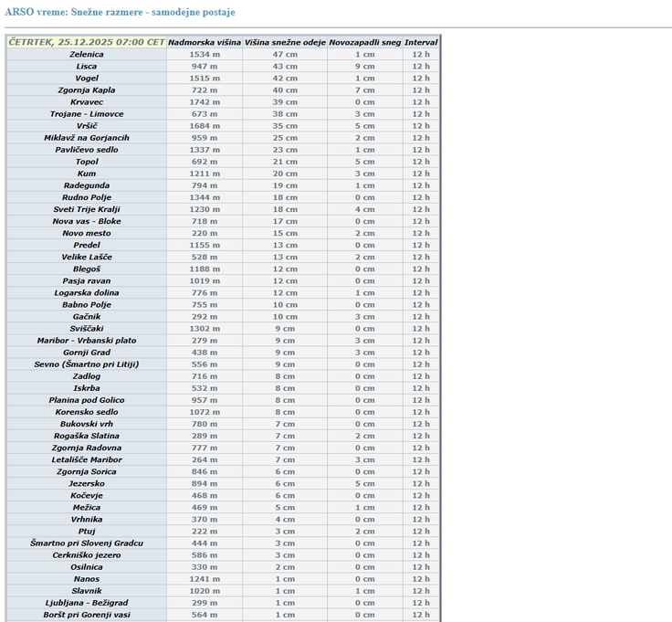This screenshot has width=672, height=622.
Task: Click the Ljubljana - Bežigrad station name
Action: [87, 603]
